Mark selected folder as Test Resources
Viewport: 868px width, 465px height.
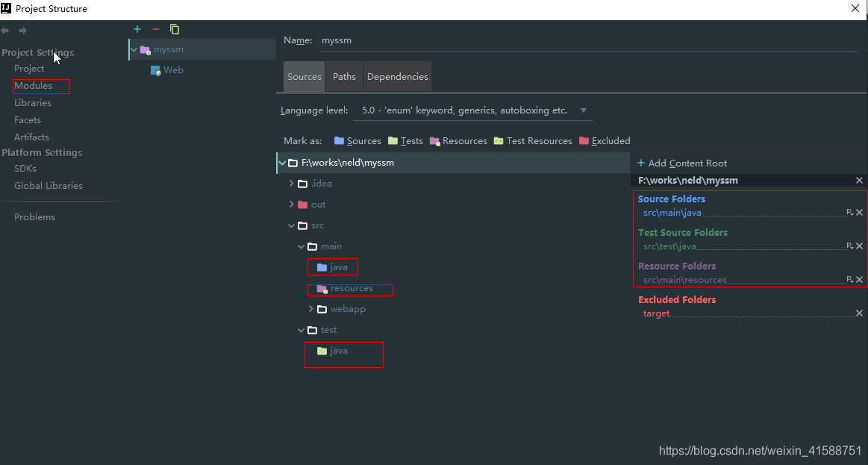tap(538, 140)
